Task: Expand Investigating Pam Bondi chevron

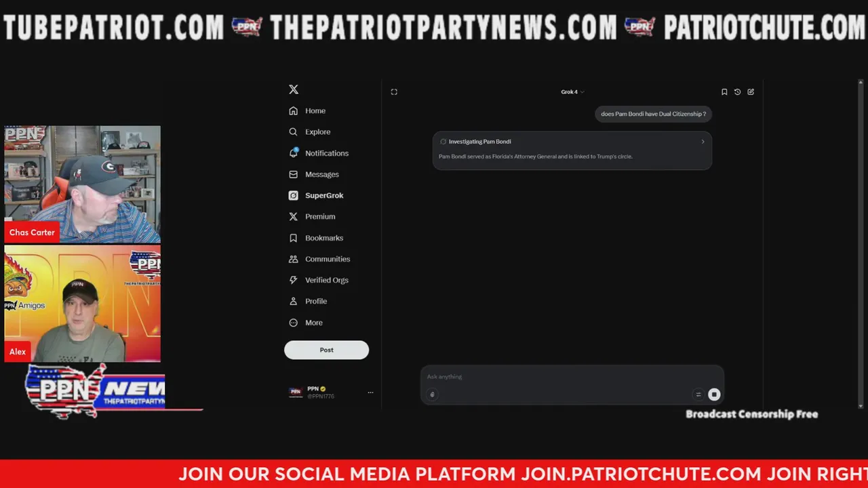Action: tap(703, 142)
